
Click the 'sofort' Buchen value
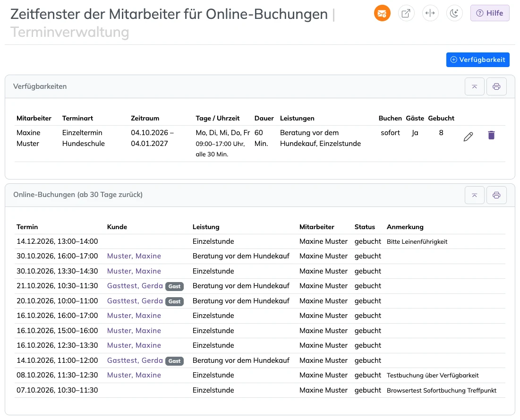[390, 133]
